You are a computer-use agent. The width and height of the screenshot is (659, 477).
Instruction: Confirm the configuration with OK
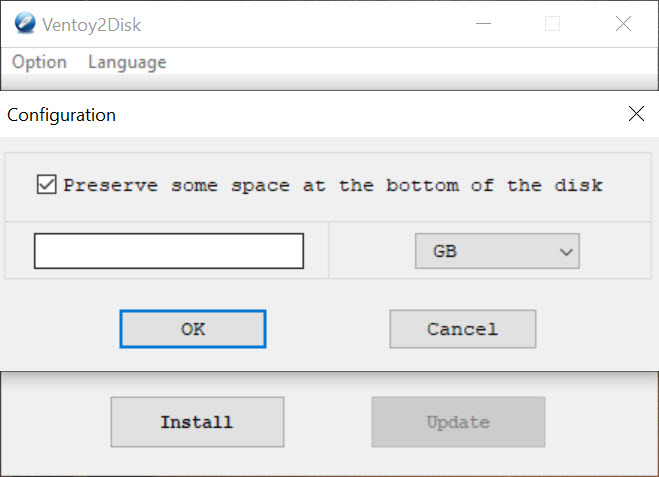(x=193, y=329)
